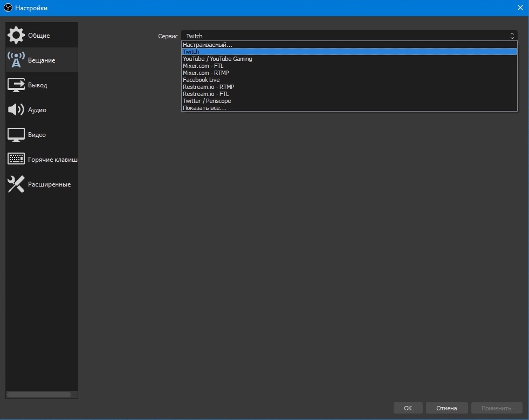Click the hotkeys keyboard icon
This screenshot has height=420, width=529.
16,159
